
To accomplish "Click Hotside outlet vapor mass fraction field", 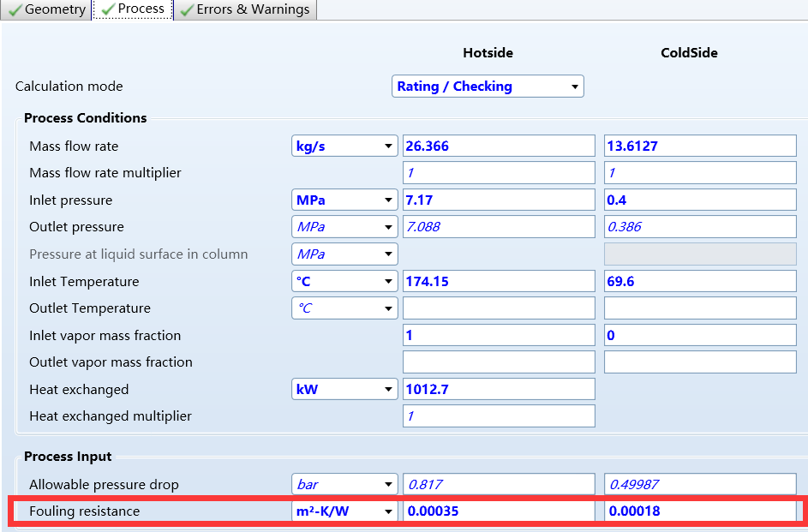I will click(x=499, y=362).
